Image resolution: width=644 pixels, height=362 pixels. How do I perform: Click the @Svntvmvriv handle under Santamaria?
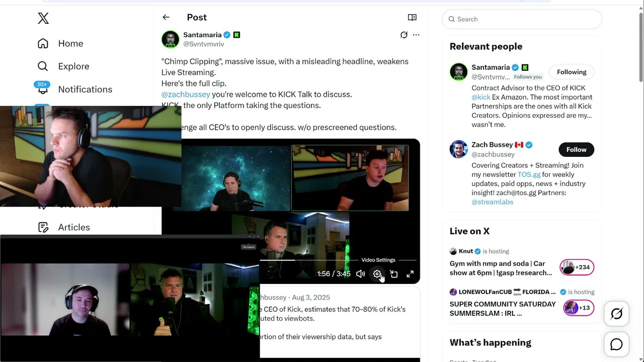204,44
